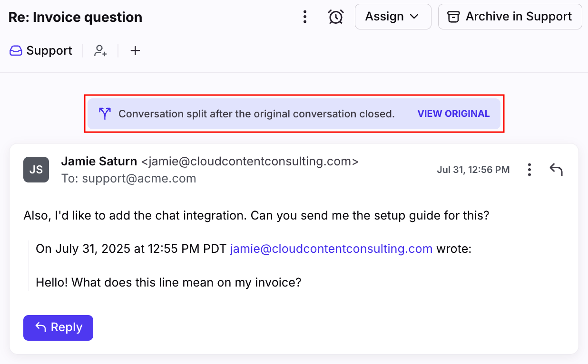Click the Jul 31, 12:56 PM timestamp
The height and width of the screenshot is (364, 588).
coord(473,170)
